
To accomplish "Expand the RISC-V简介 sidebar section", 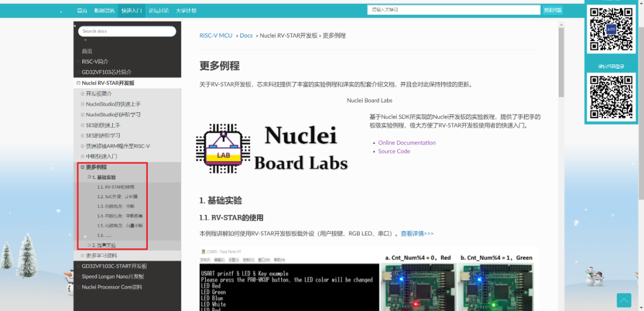I will (x=79, y=61).
